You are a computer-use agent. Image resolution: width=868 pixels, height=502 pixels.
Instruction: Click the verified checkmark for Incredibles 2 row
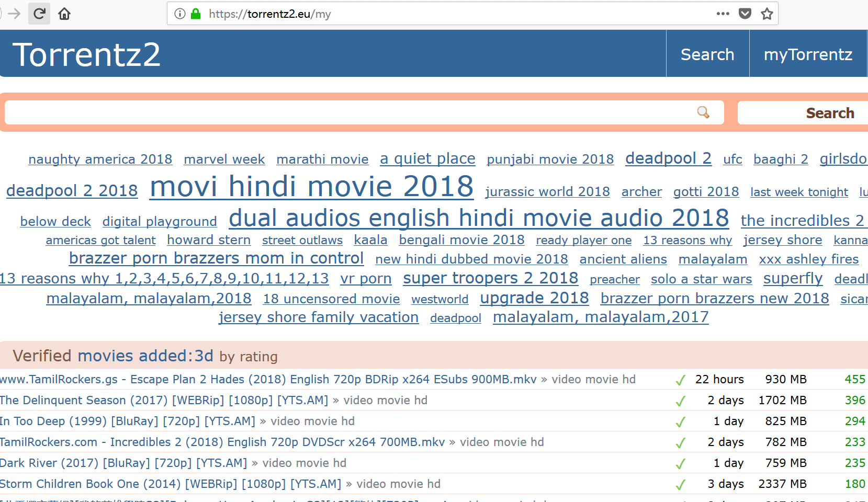pyautogui.click(x=680, y=443)
